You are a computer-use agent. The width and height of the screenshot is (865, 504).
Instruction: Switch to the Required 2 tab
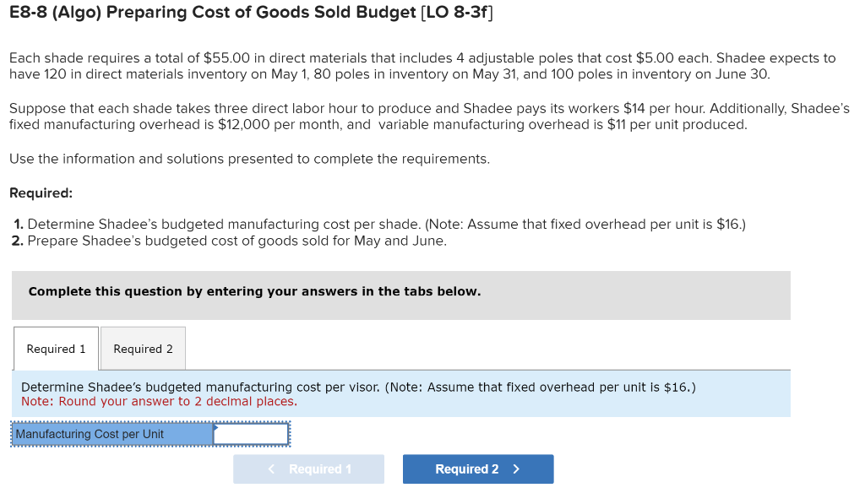point(143,349)
